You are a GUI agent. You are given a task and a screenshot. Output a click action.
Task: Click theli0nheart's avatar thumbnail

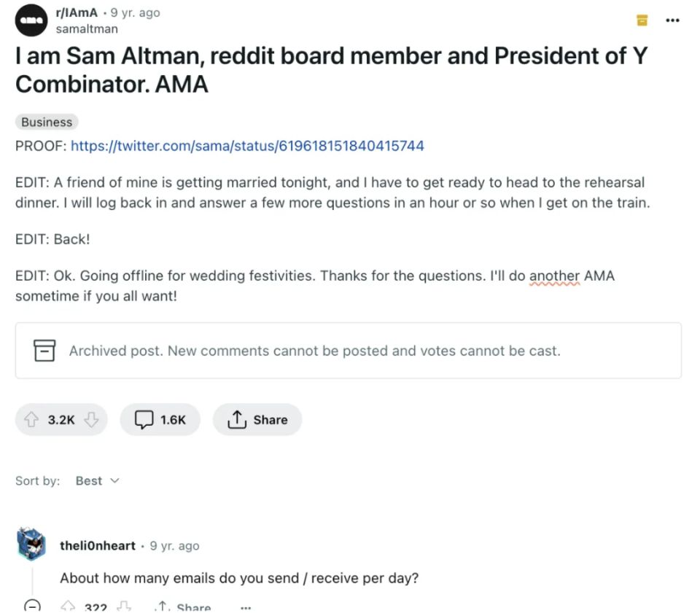point(31,543)
